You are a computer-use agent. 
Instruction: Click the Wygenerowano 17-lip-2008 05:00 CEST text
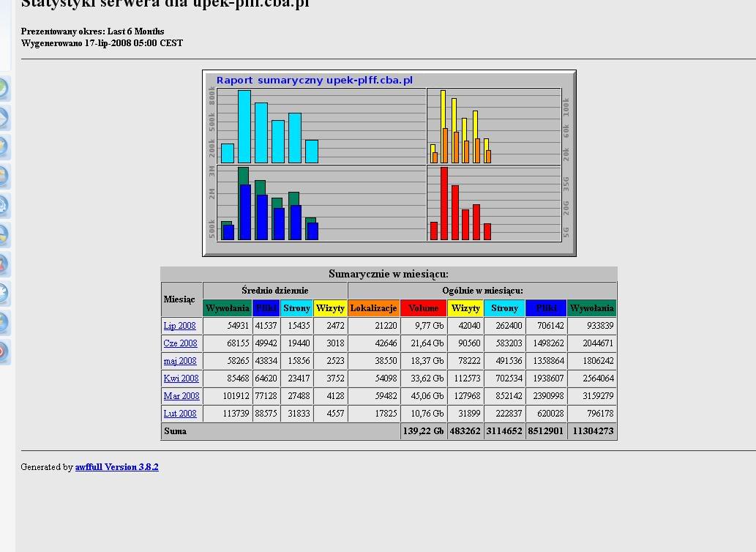coord(102,43)
